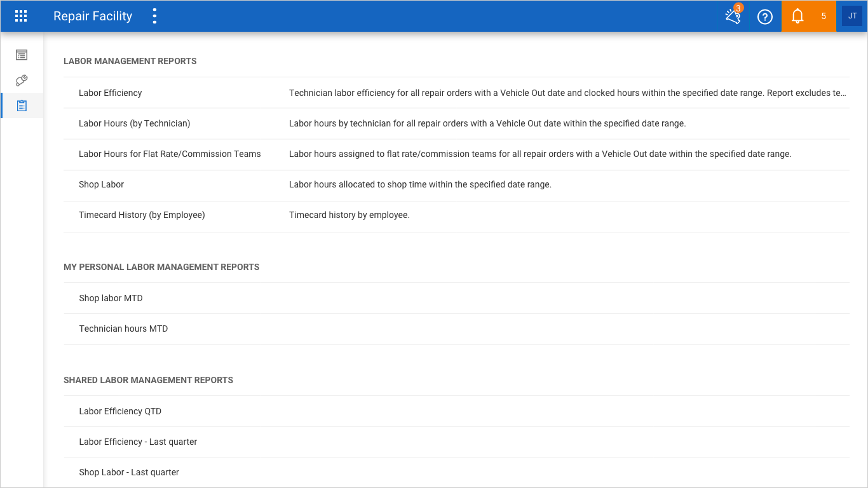The height and width of the screenshot is (488, 868).
Task: Open Shop labor MTD personal report
Action: [111, 298]
